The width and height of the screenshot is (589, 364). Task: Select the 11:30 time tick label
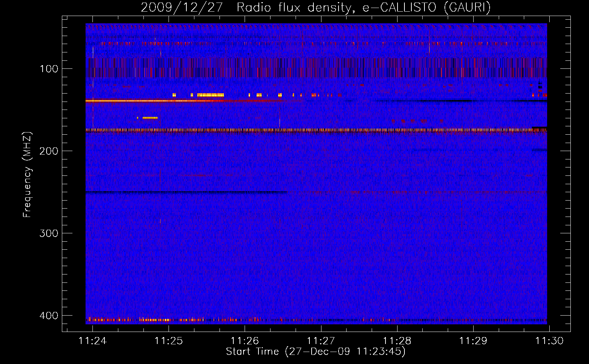click(549, 341)
